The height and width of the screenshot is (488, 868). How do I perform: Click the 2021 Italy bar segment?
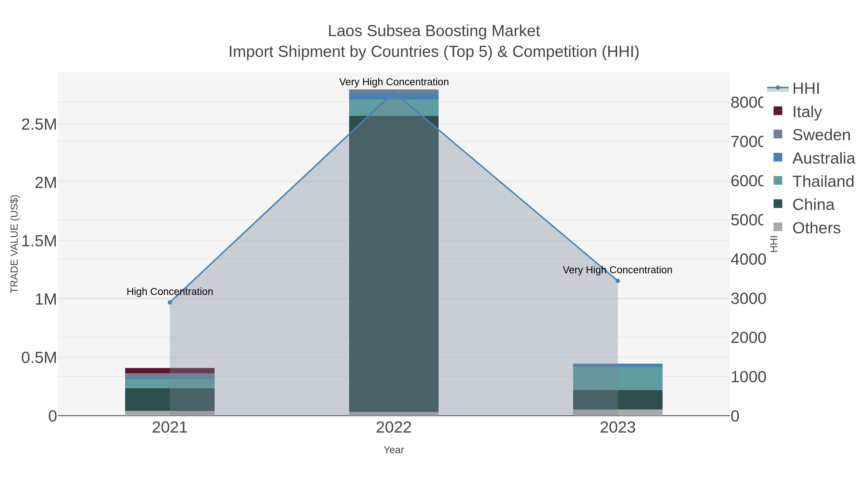170,370
